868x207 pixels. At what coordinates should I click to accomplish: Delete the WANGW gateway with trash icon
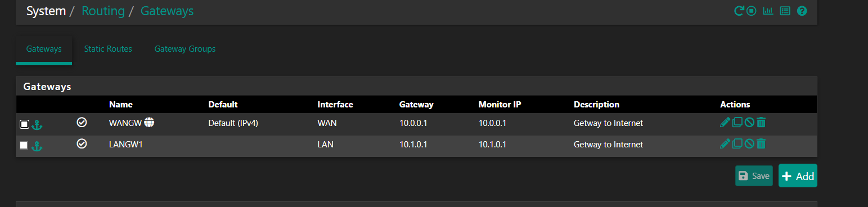[761, 122]
